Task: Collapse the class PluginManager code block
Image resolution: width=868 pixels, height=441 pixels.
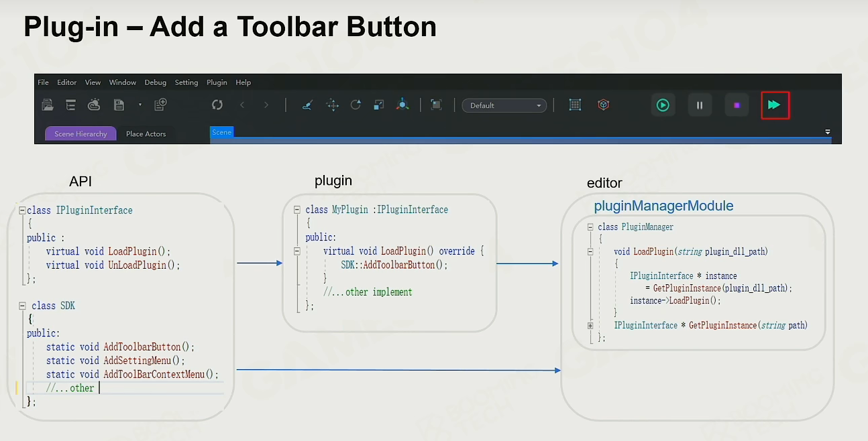Action: point(590,227)
